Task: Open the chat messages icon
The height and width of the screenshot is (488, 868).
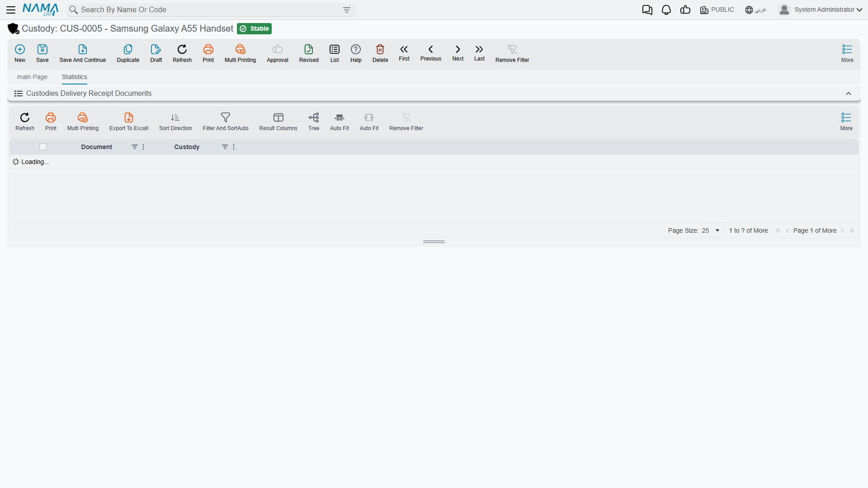Action: pyautogui.click(x=647, y=10)
